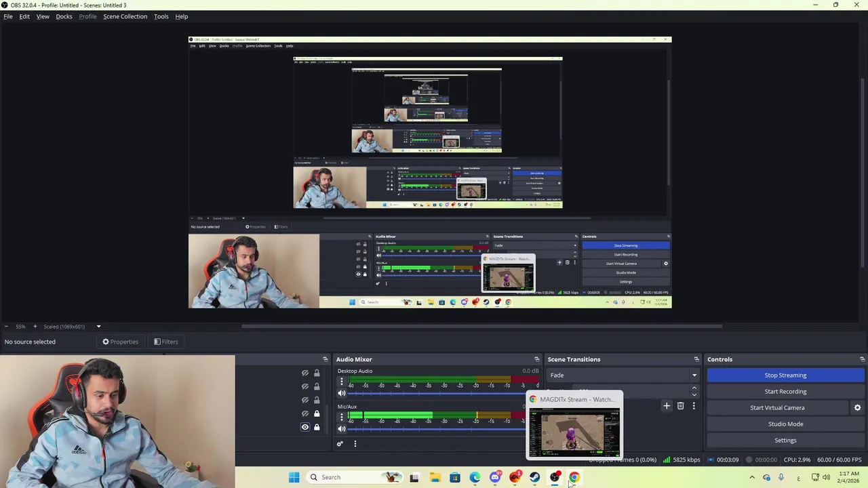The image size is (868, 488).
Task: Open the Help menu
Action: click(181, 16)
